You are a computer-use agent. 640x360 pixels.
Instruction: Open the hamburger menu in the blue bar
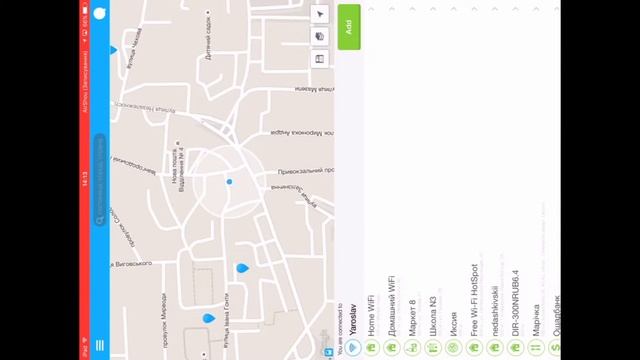(100, 345)
